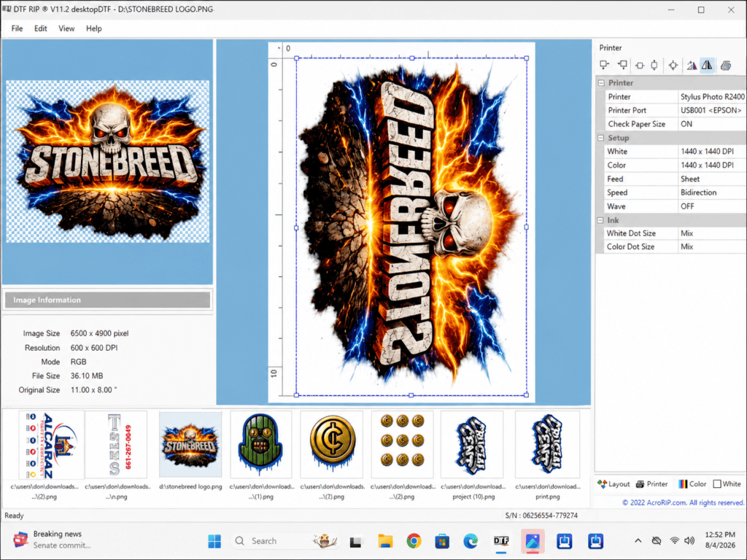747x560 pixels.
Task: Click the serial number in status bar
Action: point(541,516)
